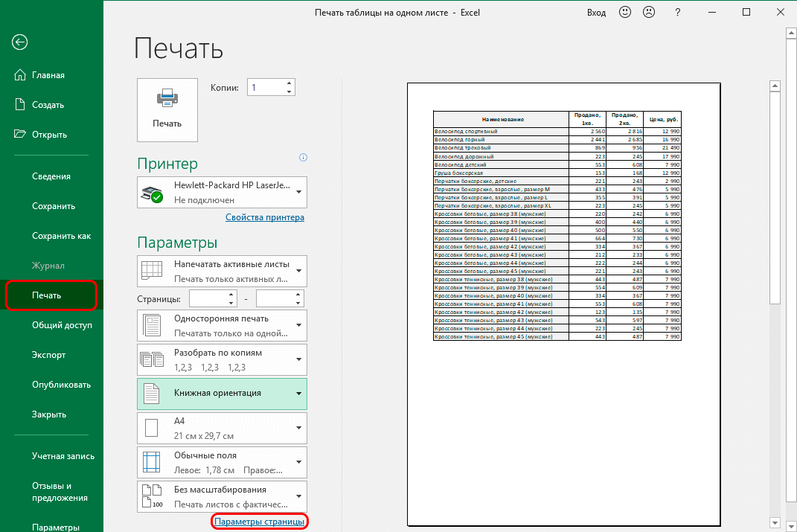Click the Обычные поля margins icon
The image size is (797, 532).
pos(153,462)
